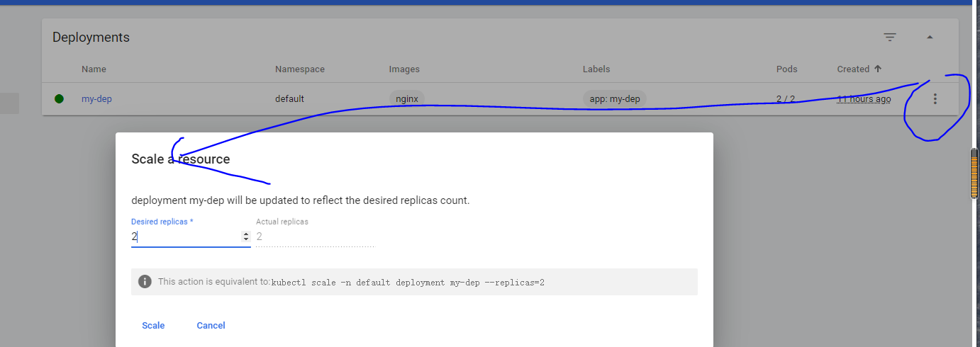
Task: Click the Pods column header
Action: click(787, 69)
